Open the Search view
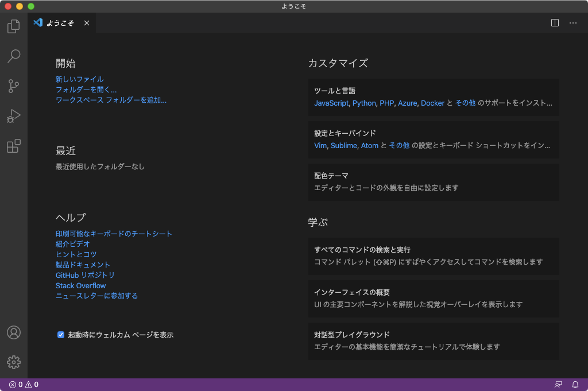 13,56
